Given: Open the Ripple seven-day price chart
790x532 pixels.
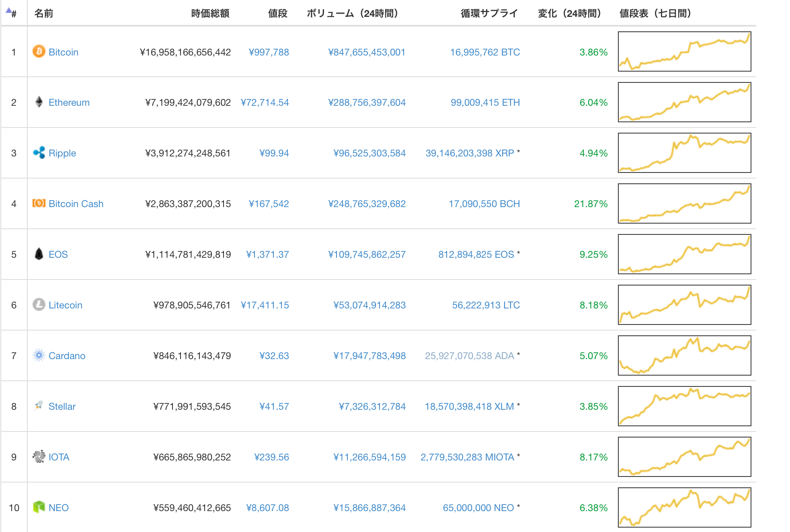Looking at the screenshot, I should pyautogui.click(x=685, y=153).
